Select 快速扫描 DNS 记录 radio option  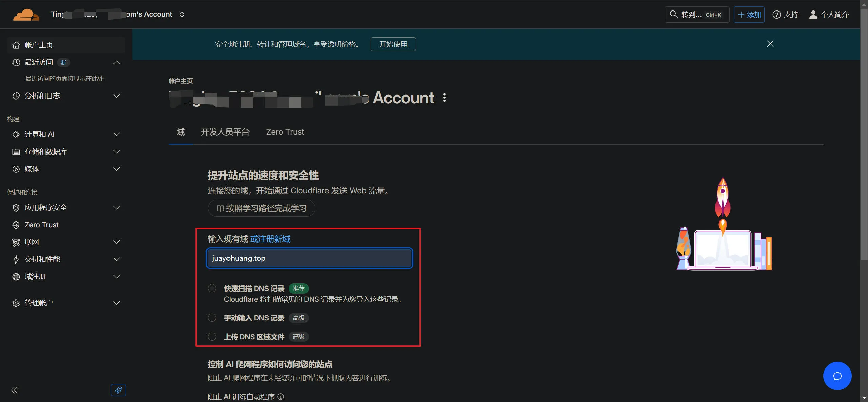[x=212, y=289]
